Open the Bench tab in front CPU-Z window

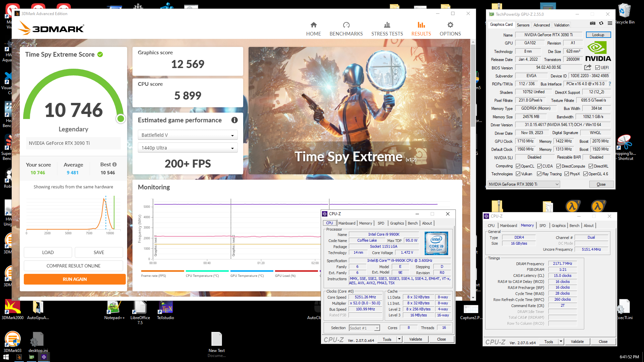(413, 223)
